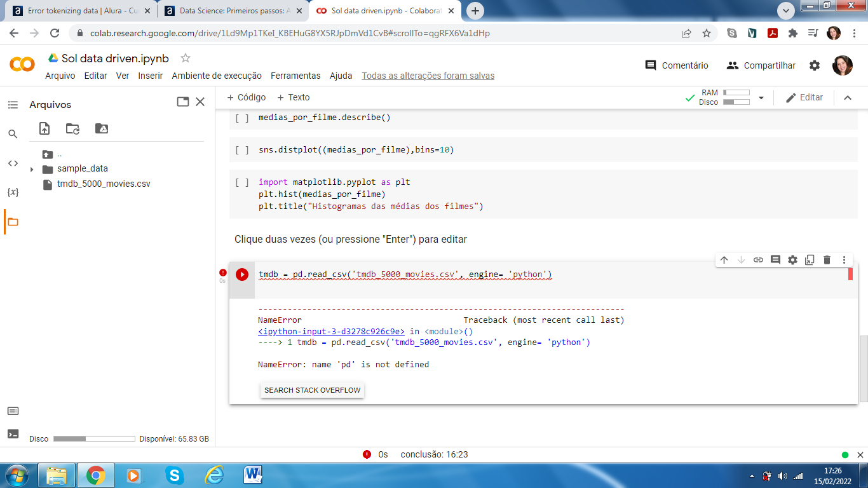Open the Inserir menu
The image size is (868, 488).
pos(151,76)
